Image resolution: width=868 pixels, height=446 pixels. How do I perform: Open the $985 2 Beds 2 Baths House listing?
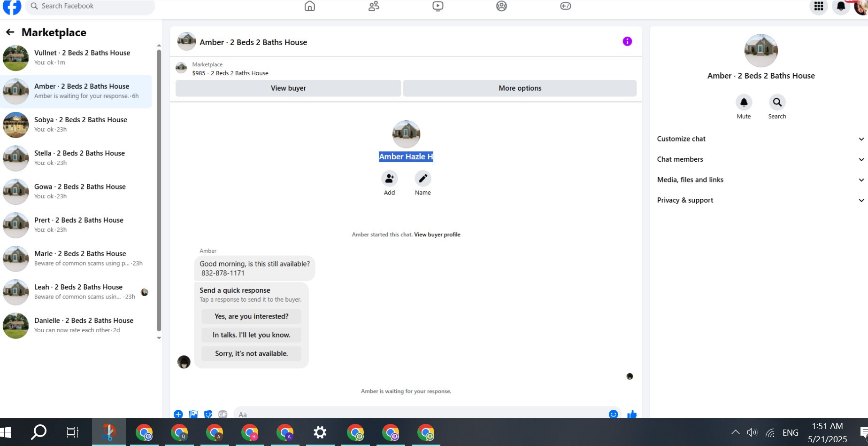pos(230,73)
